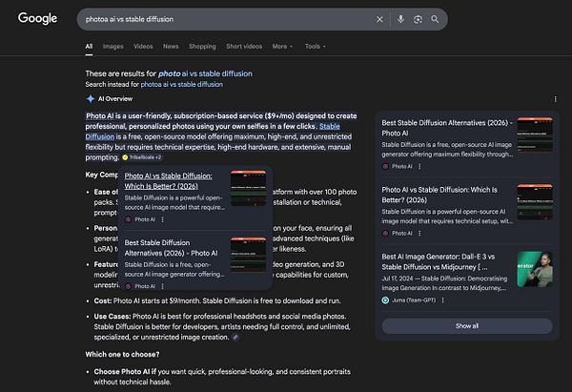Open three-dot menu for popup Photo AI vs Stable Diffusion card

(163, 219)
